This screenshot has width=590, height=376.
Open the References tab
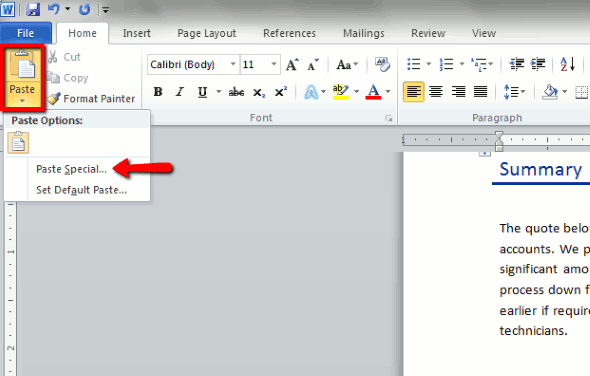[x=289, y=33]
